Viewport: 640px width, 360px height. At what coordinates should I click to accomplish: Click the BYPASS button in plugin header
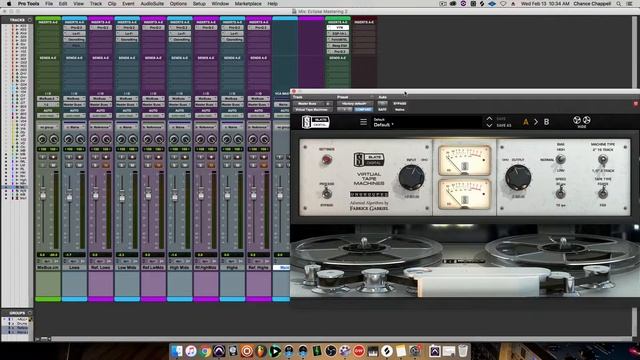point(400,104)
